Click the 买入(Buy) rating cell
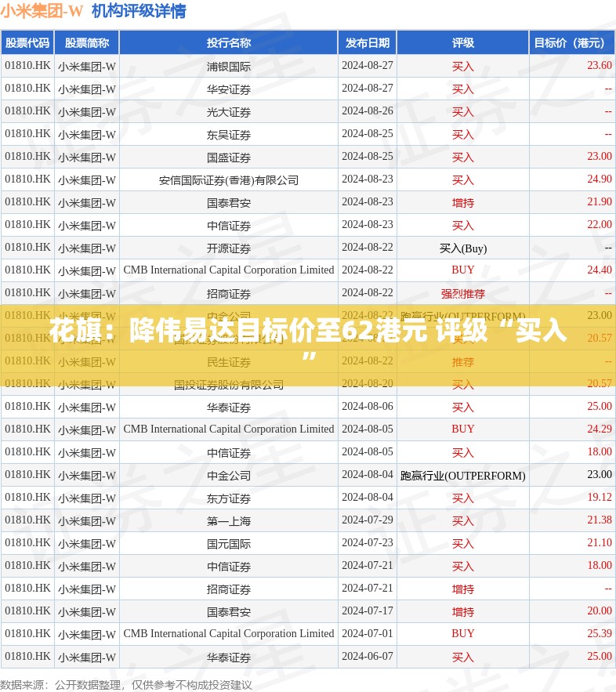616x692 pixels. (x=463, y=248)
